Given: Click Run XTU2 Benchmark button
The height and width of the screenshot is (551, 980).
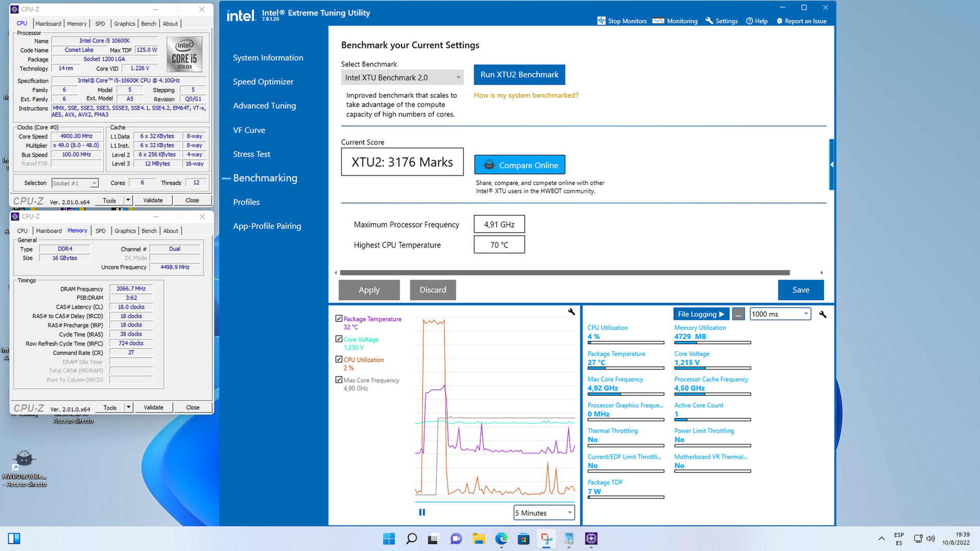Looking at the screenshot, I should 519,74.
